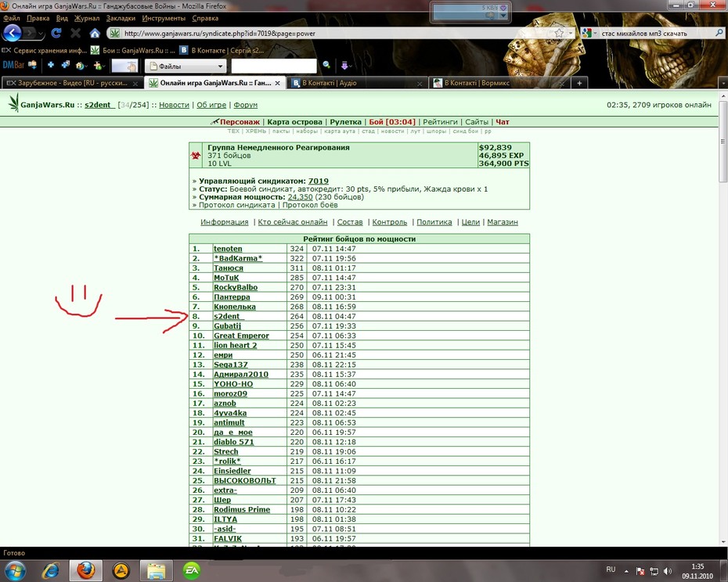Open a new tab with plus button
The height and width of the screenshot is (582, 728).
click(x=579, y=83)
